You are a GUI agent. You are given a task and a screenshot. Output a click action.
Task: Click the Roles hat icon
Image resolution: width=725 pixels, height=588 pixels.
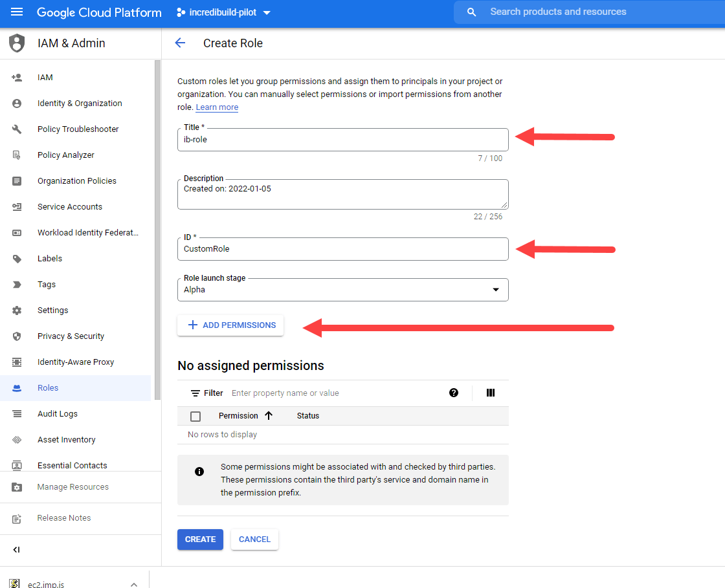[x=17, y=388]
